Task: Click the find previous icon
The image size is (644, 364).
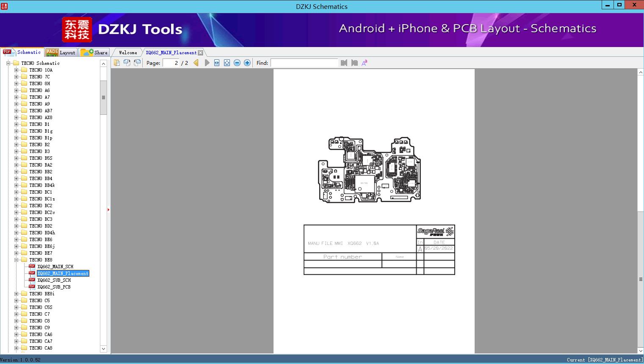Action: (x=344, y=63)
